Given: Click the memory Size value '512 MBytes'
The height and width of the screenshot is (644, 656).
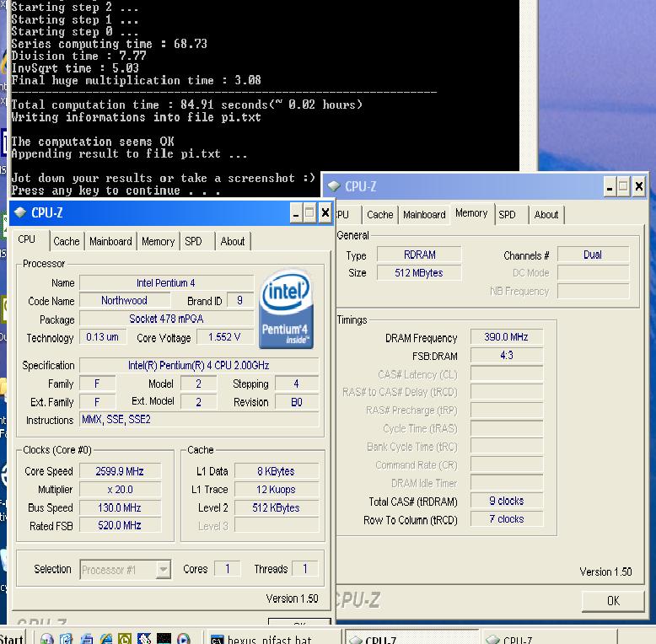Looking at the screenshot, I should (x=419, y=272).
